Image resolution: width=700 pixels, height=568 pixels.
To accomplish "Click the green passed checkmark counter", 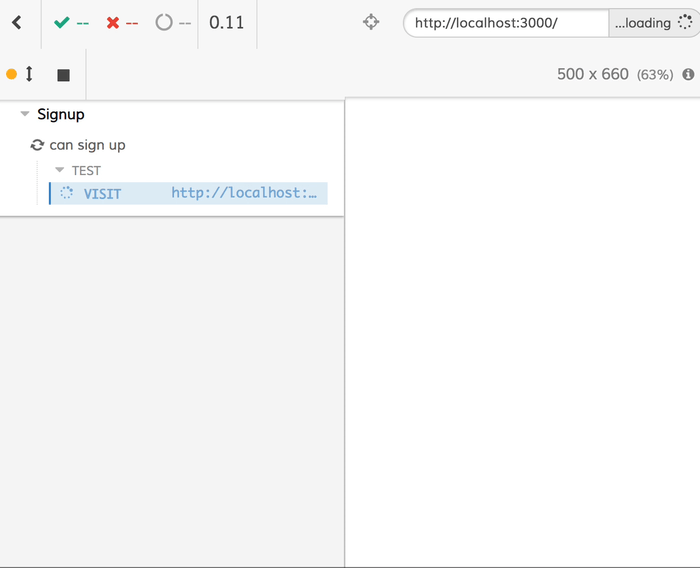I will click(x=71, y=23).
